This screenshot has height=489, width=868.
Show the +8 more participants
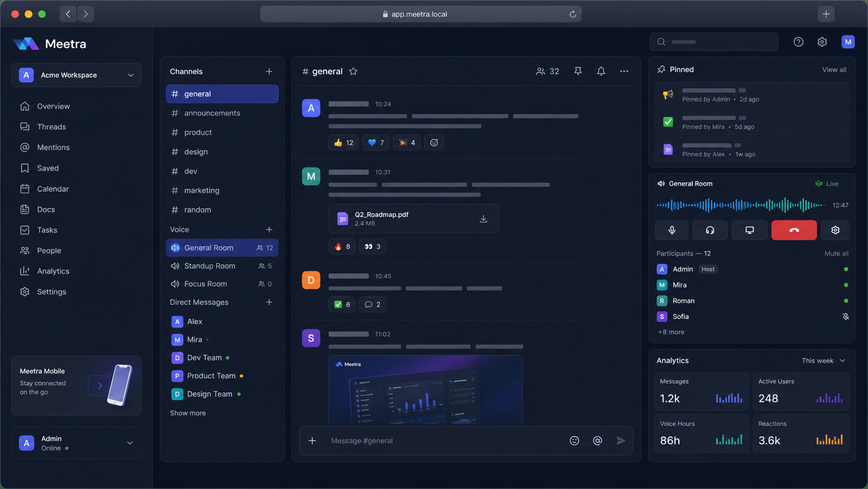point(671,332)
